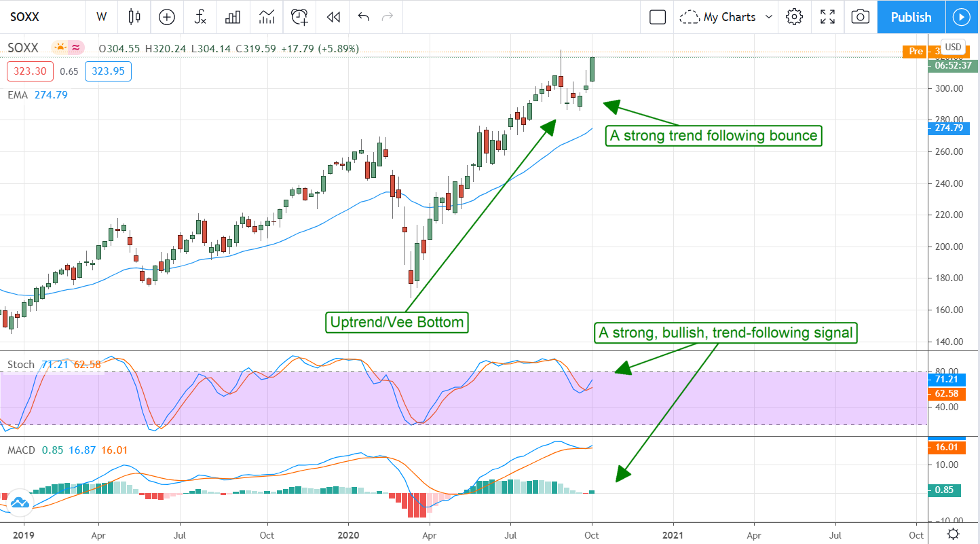Expand the My Charts dropdown
This screenshot has height=544, width=980.
pos(727,17)
